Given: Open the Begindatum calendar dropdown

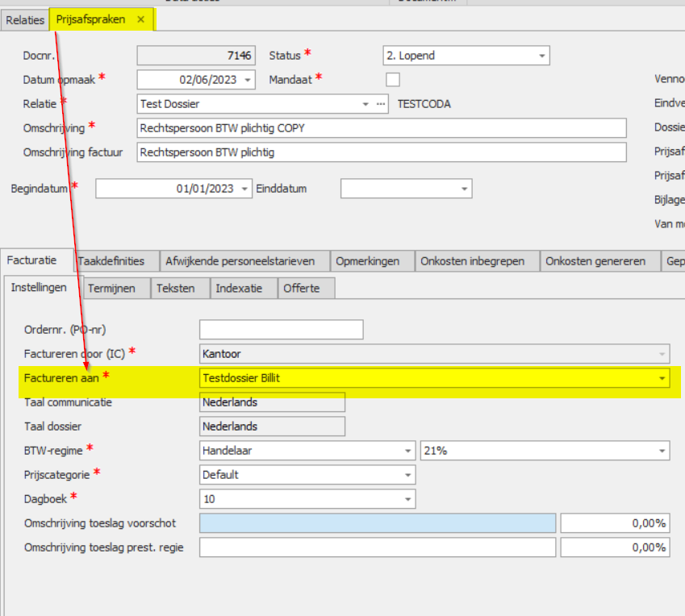Looking at the screenshot, I should coord(244,189).
